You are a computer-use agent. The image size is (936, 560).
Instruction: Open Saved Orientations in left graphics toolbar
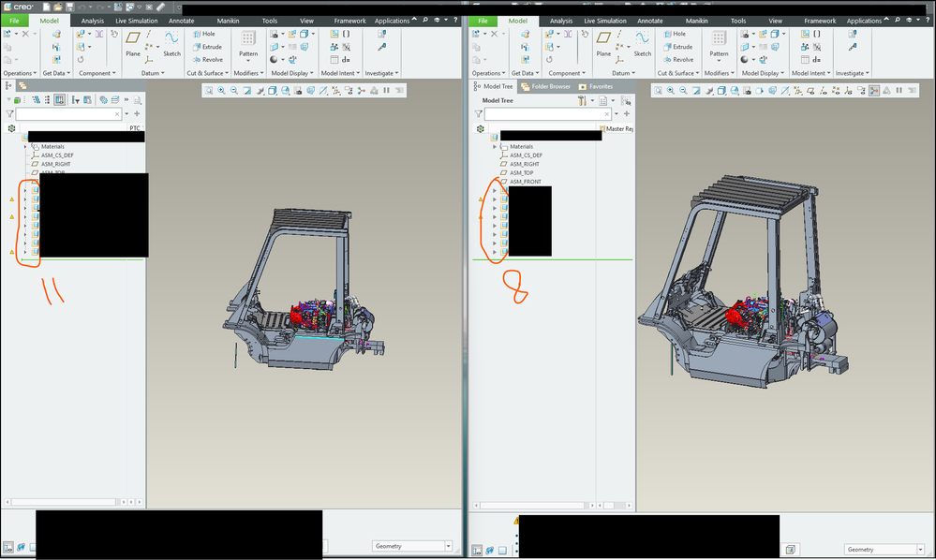[x=286, y=91]
